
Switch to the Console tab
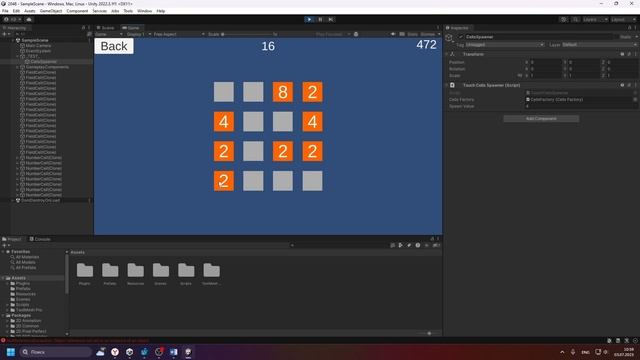pyautogui.click(x=40, y=239)
